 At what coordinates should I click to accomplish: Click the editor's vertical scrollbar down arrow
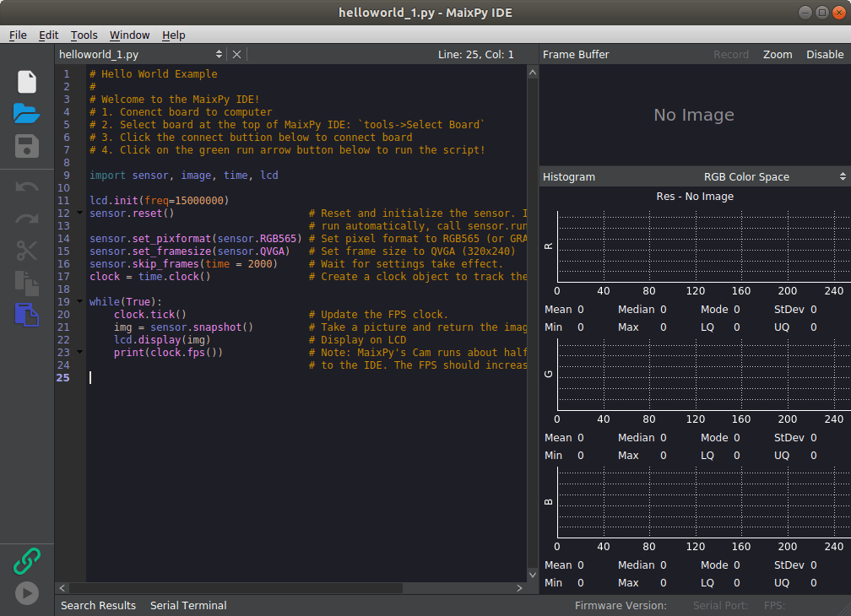[x=533, y=575]
